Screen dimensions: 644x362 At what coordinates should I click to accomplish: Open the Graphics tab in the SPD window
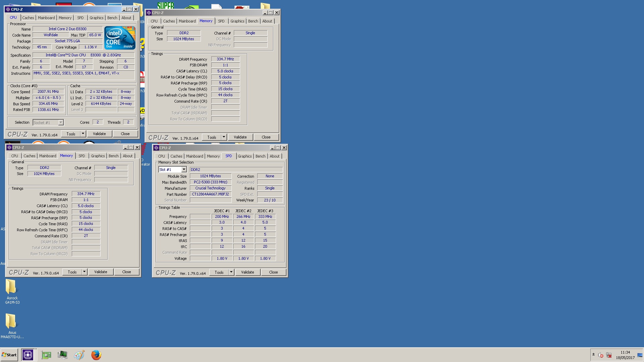tap(245, 156)
